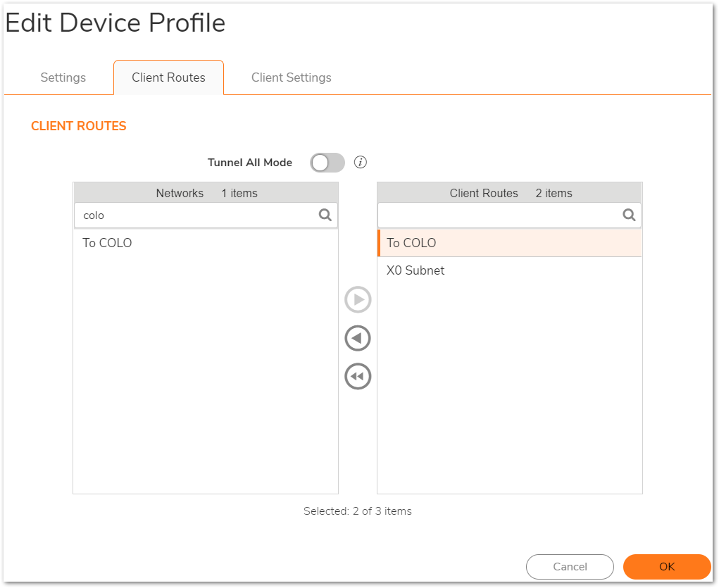
Task: Click the add-to-routes right arrow icon
Action: pyautogui.click(x=358, y=299)
